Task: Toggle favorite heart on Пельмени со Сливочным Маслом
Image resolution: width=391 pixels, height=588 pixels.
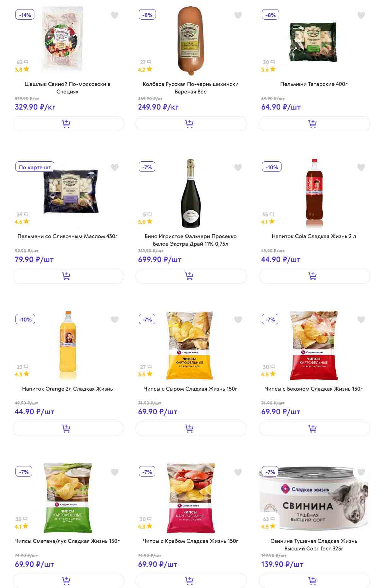Action: tap(115, 167)
